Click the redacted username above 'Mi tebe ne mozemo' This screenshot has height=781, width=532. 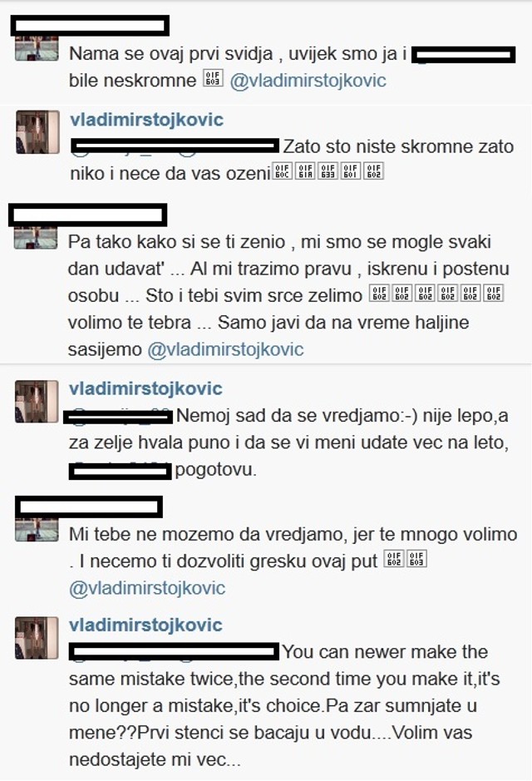(89, 507)
